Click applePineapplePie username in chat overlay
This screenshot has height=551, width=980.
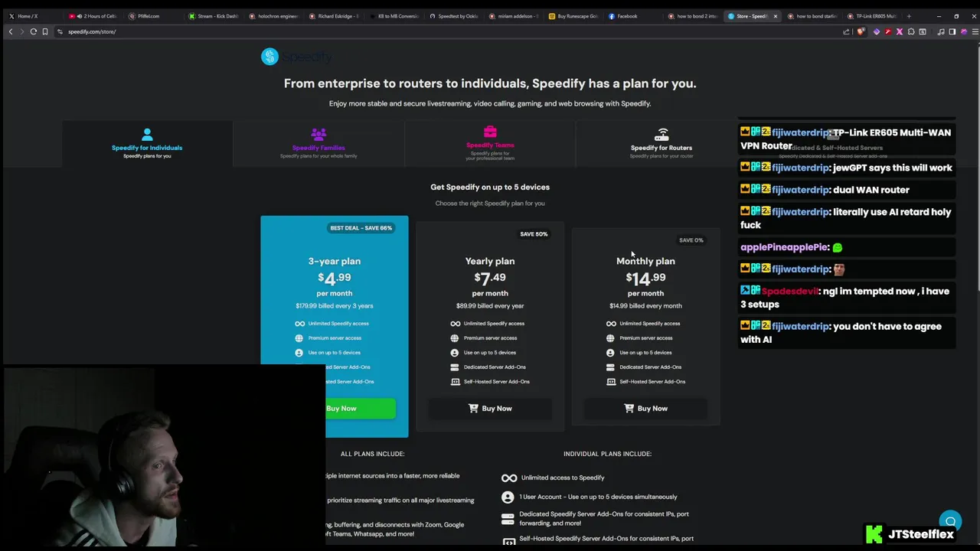pos(785,248)
